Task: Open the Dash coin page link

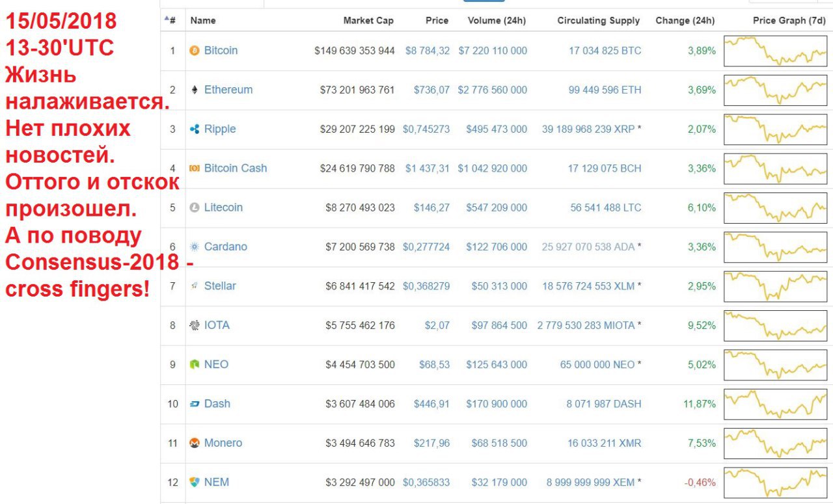Action: click(x=217, y=404)
